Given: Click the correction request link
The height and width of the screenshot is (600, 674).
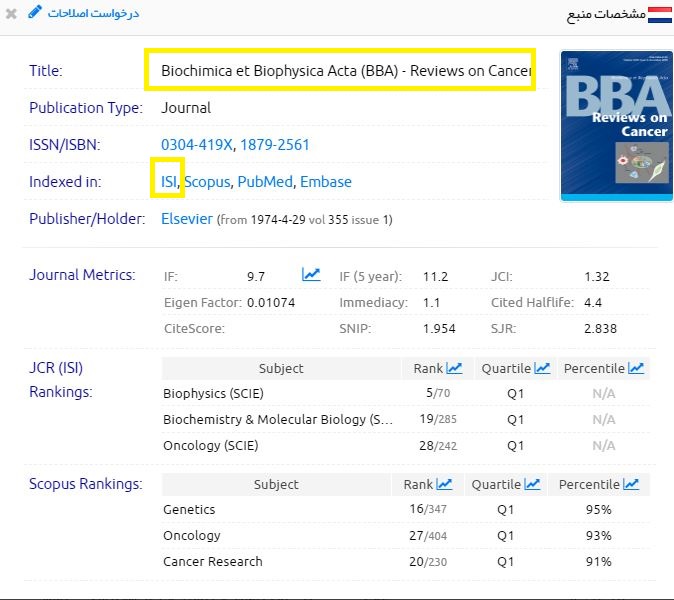Looking at the screenshot, I should coord(94,14).
